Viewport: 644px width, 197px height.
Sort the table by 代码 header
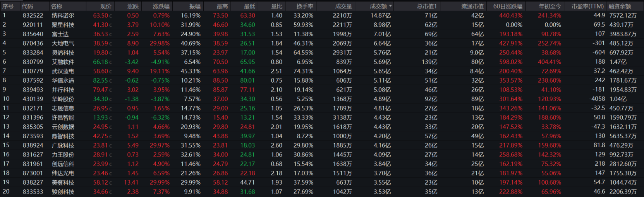click(x=27, y=6)
